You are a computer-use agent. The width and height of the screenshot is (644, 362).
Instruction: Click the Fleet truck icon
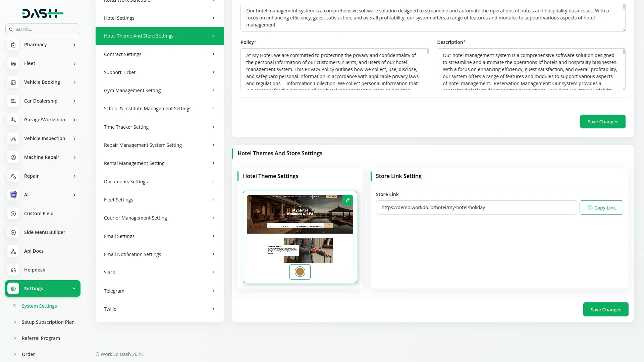[13, 64]
